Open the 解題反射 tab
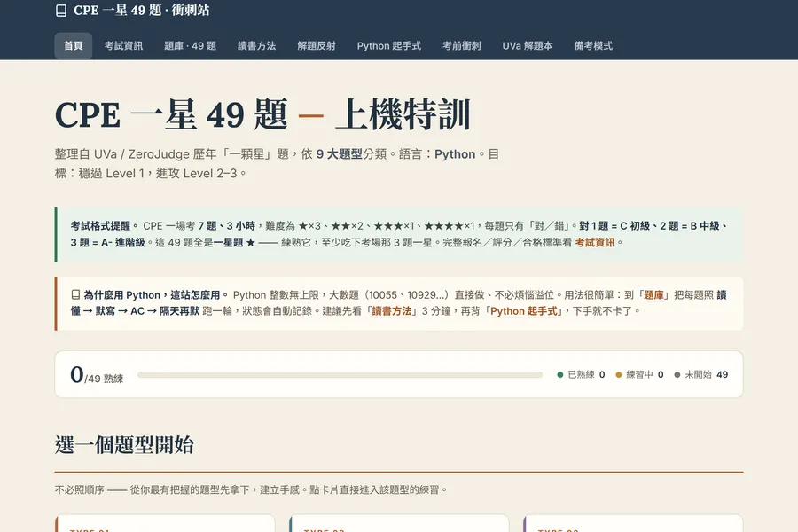Image resolution: width=798 pixels, height=532 pixels. 316,46
